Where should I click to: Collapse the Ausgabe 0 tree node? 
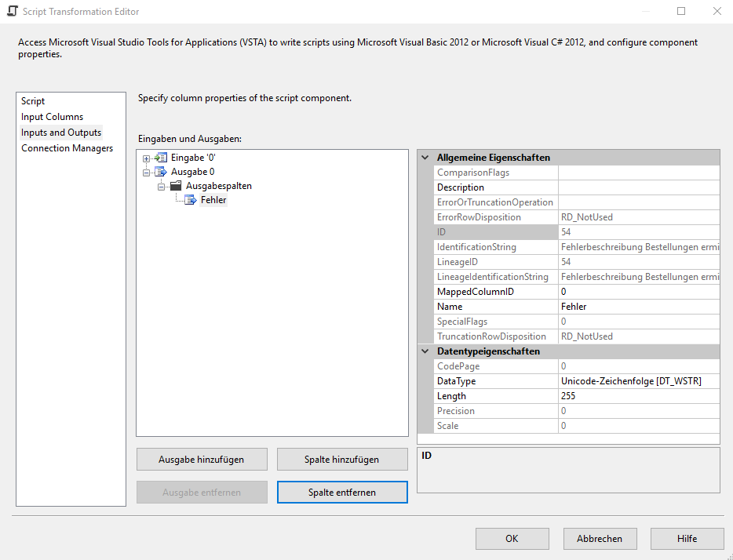[146, 173]
